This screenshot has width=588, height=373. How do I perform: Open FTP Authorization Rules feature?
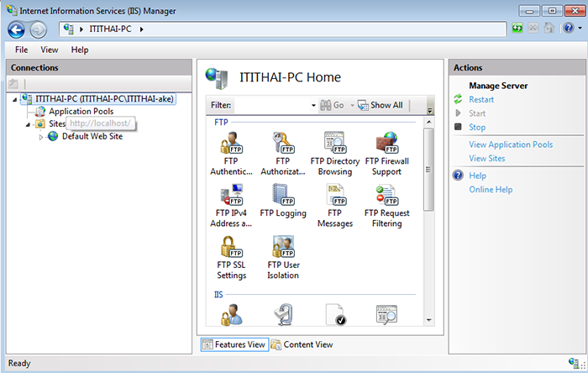tap(283, 154)
